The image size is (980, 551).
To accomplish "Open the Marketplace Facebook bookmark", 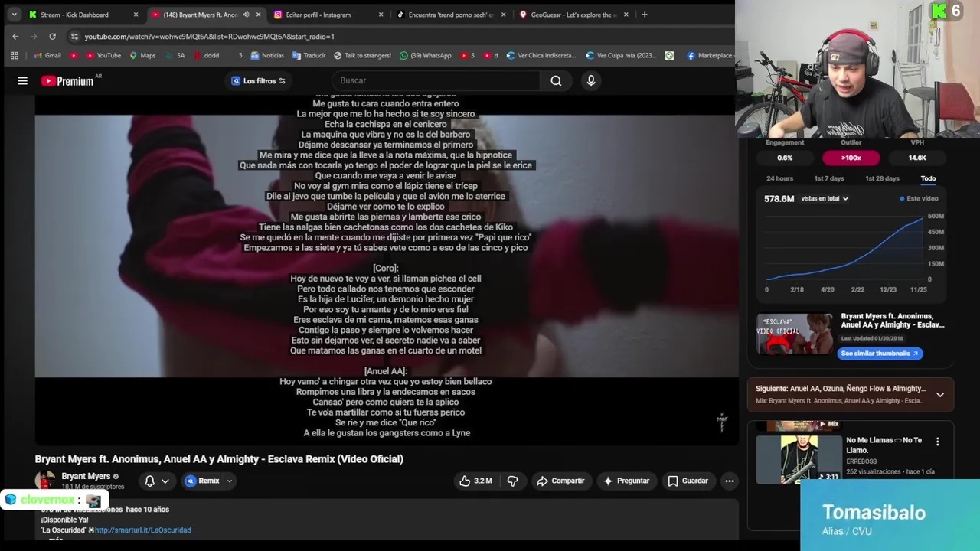I will tap(710, 55).
